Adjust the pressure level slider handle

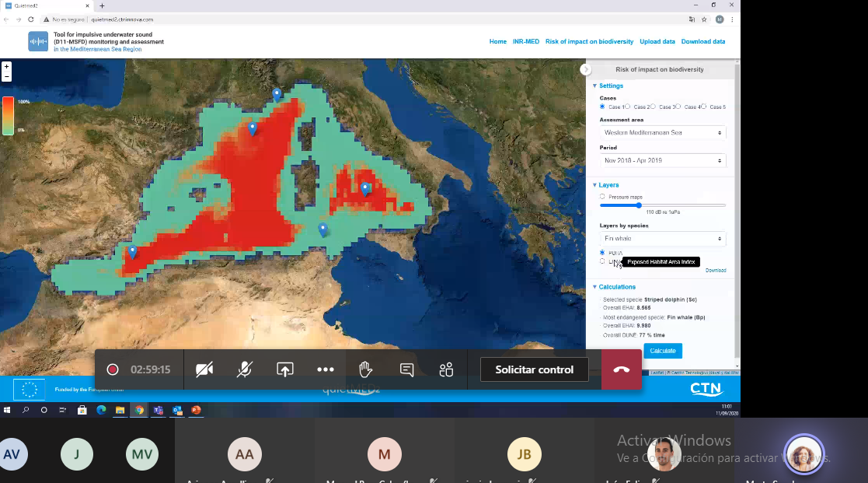click(638, 205)
